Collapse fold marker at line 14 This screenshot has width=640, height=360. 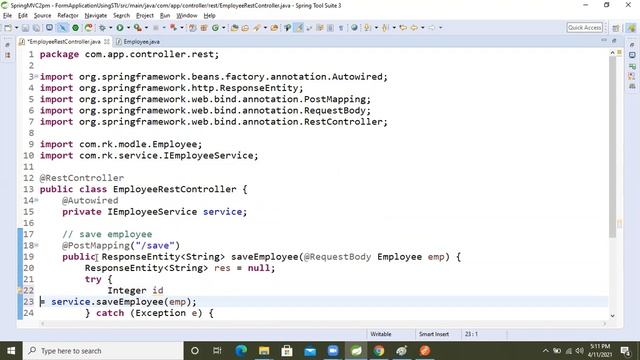[36, 200]
